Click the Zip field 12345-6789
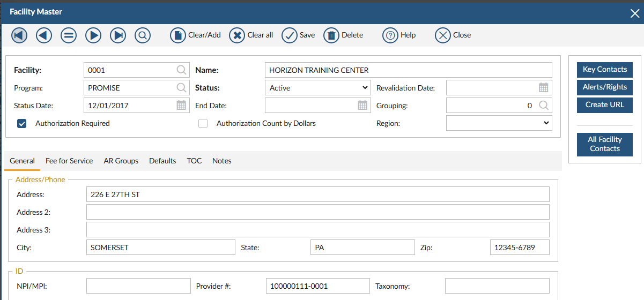Viewport: 644px width, 300px height. [x=520, y=247]
